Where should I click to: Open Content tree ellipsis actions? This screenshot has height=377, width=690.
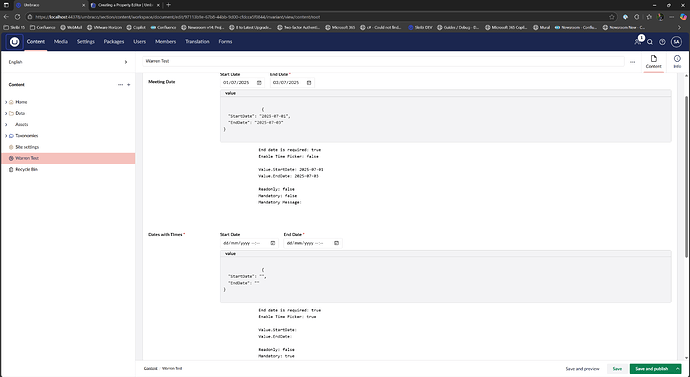click(120, 84)
